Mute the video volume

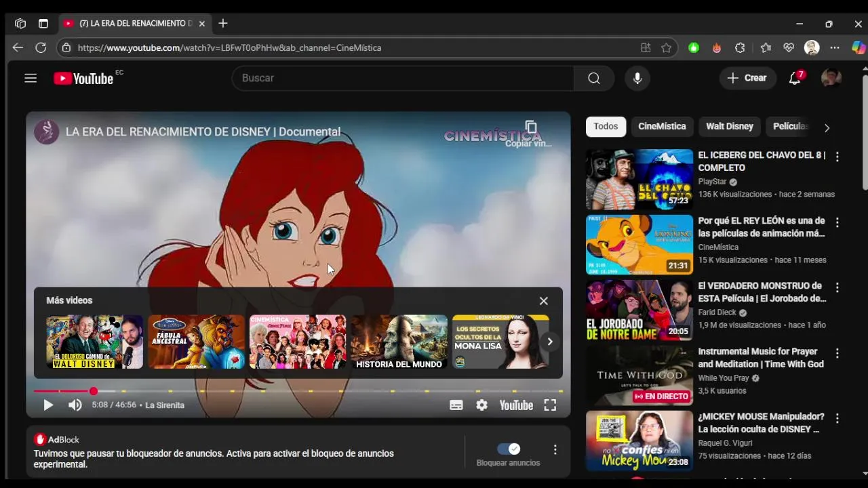(75, 405)
